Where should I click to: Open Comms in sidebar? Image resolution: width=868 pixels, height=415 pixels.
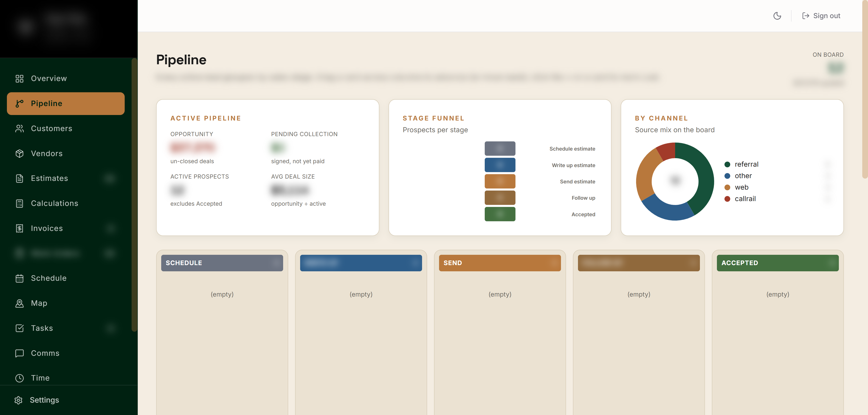[x=66, y=353]
